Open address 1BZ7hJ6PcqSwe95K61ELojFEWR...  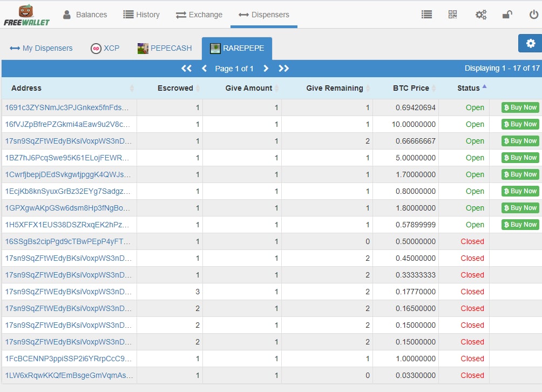tap(67, 158)
